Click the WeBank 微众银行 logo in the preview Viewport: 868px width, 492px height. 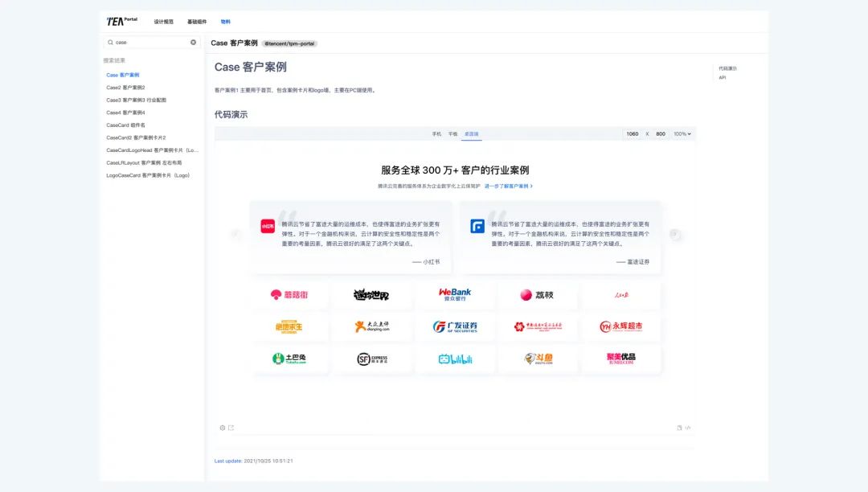(x=455, y=295)
